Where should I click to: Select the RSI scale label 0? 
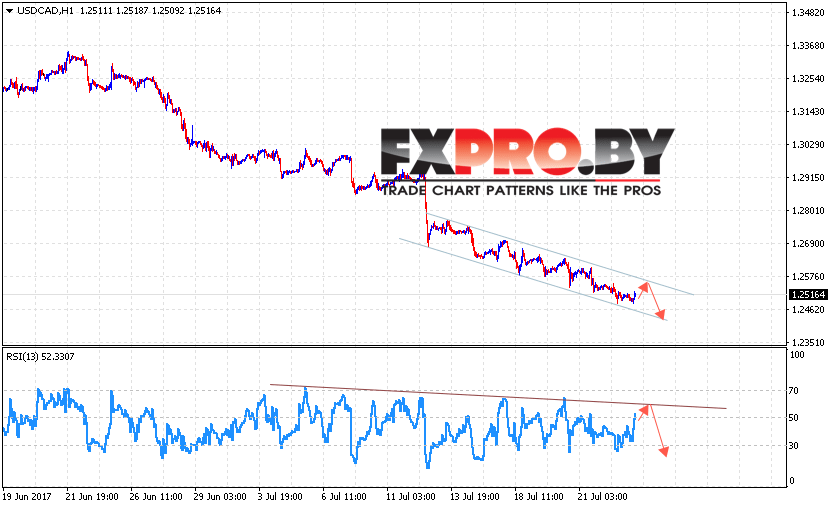[x=792, y=481]
